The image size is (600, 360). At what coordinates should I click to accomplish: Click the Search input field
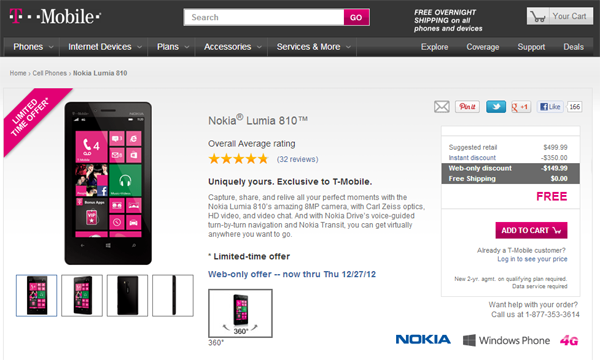point(264,17)
